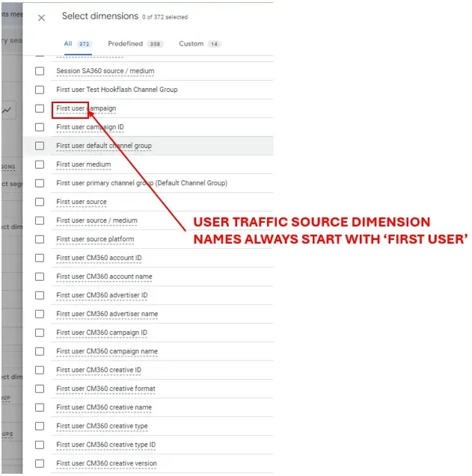Select the First user primary channel group checkbox

pyautogui.click(x=40, y=183)
